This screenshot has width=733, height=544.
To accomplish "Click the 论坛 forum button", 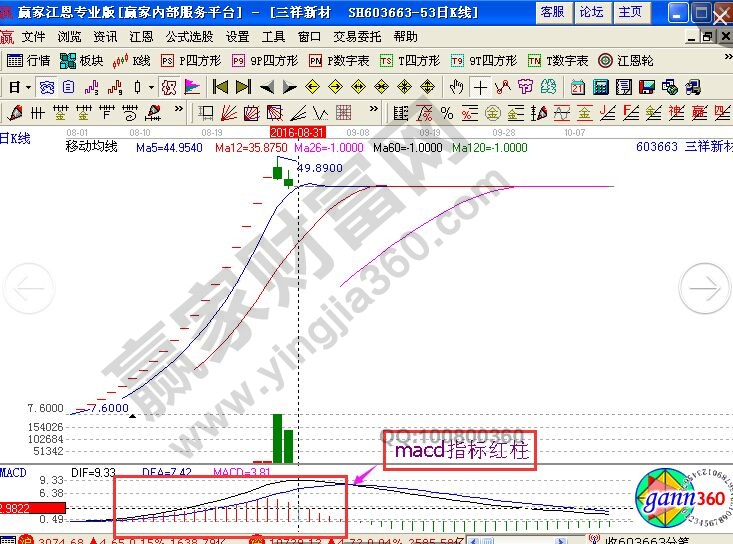I will click(x=591, y=12).
